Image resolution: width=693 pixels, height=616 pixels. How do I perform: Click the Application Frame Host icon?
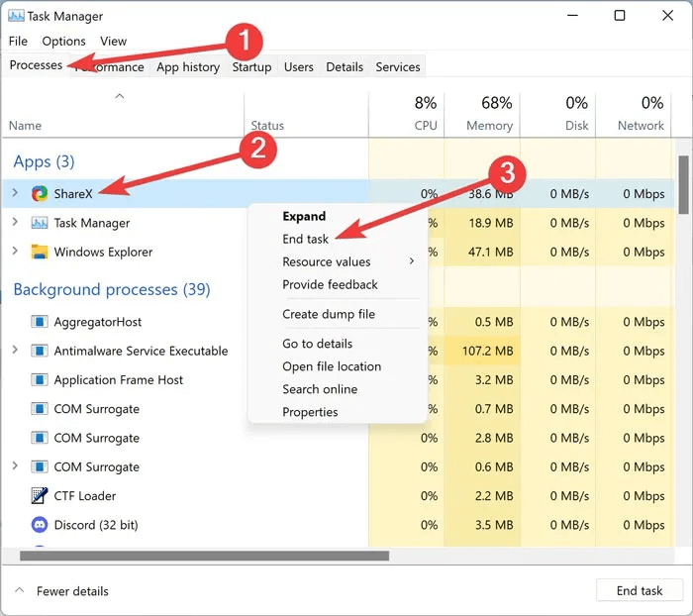click(x=40, y=380)
